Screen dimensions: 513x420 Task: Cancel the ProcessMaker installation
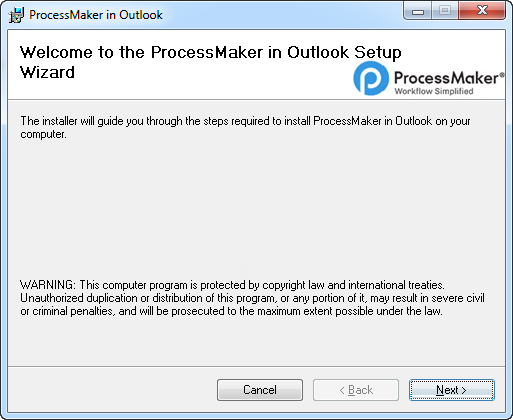click(x=260, y=390)
